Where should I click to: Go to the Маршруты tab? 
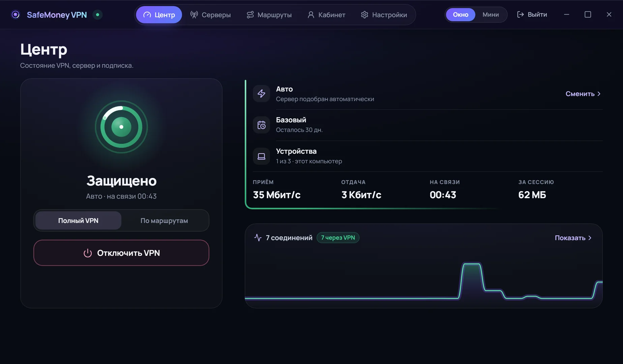[269, 14]
